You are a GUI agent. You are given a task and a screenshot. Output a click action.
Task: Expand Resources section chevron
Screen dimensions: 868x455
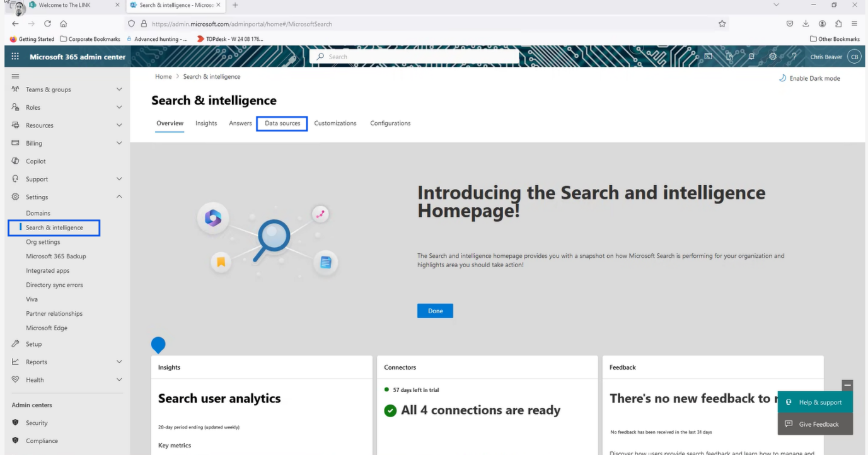tap(119, 125)
